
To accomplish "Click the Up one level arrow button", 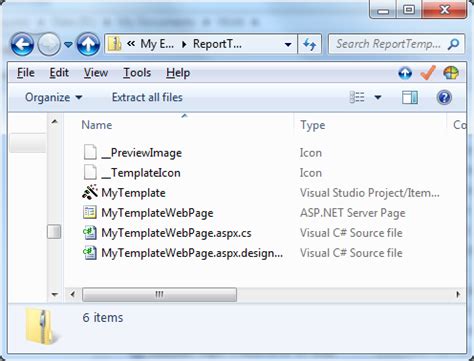I will pyautogui.click(x=88, y=44).
